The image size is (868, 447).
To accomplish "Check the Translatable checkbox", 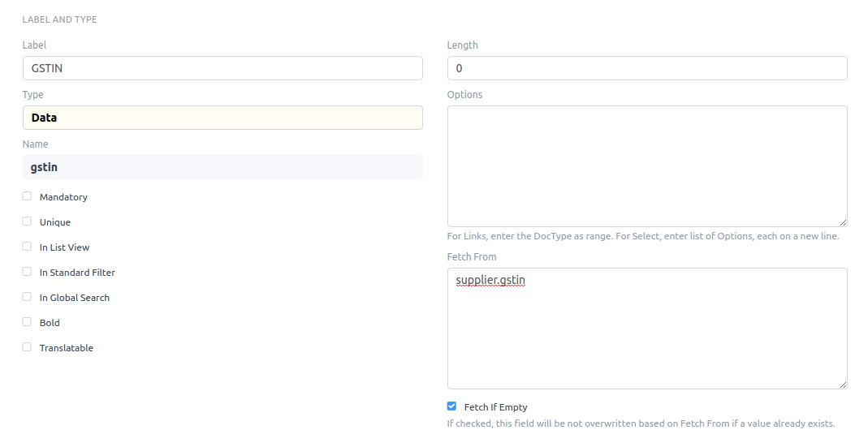I will click(x=27, y=347).
